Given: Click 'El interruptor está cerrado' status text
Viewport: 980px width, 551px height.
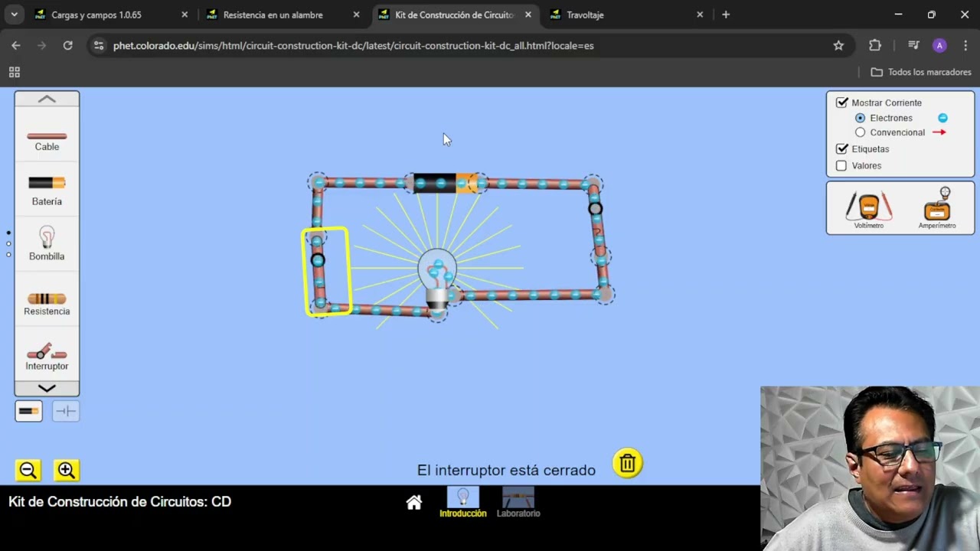Looking at the screenshot, I should click(x=506, y=470).
